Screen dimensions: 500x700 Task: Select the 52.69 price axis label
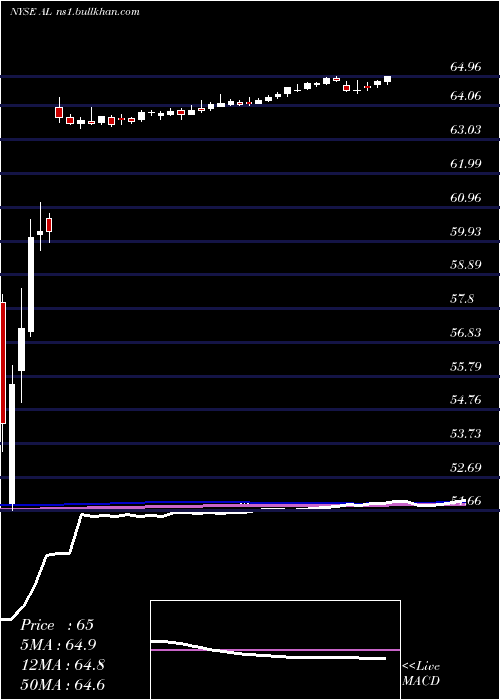pos(466,467)
